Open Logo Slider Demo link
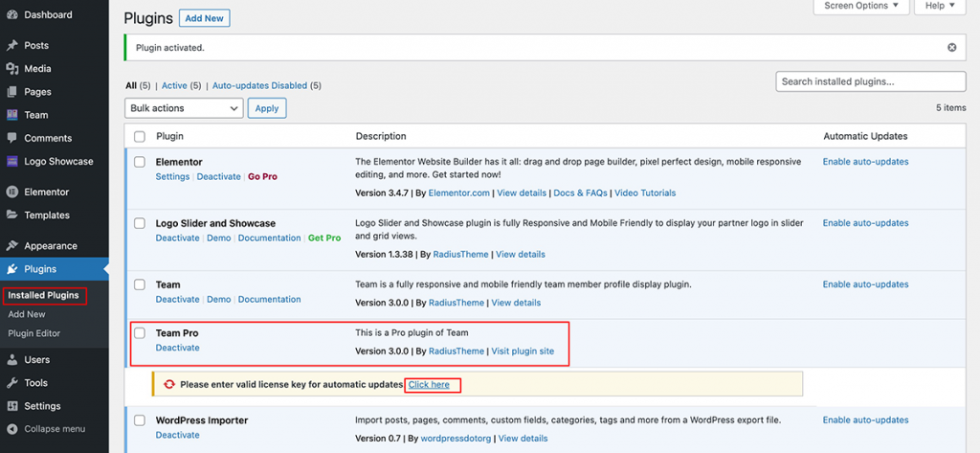This screenshot has width=980, height=453. (219, 238)
